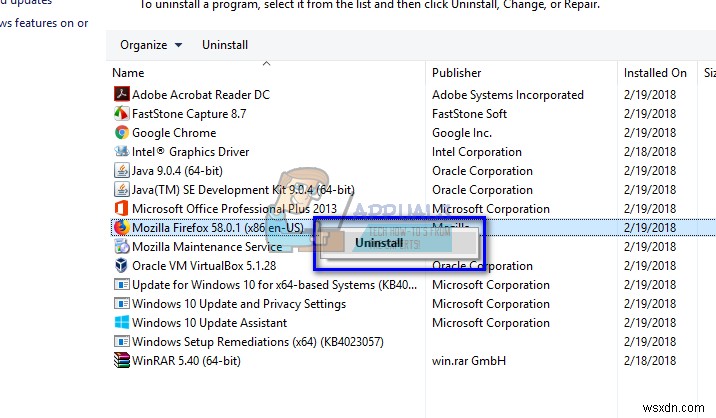Click the Windows 10 Update and Privacy Settings icon
716x418 pixels.
[121, 304]
